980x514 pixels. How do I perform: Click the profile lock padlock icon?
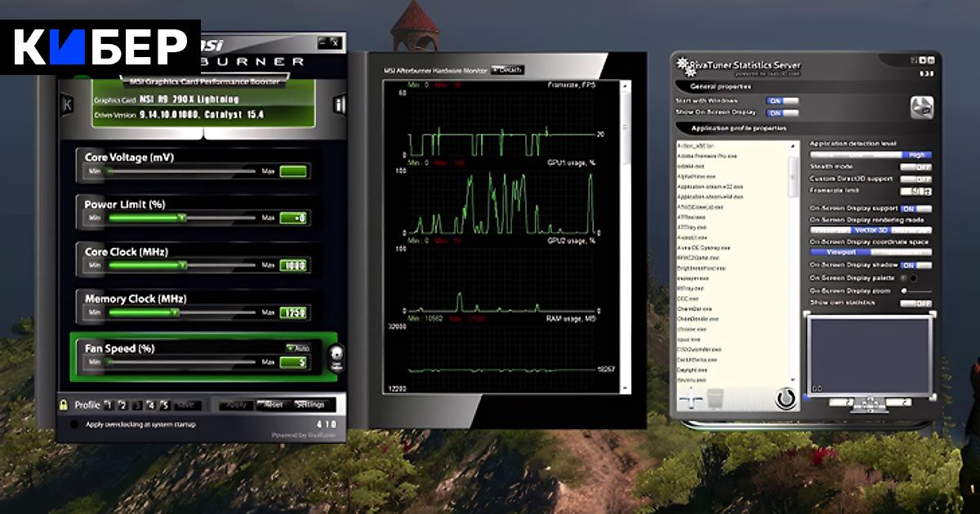click(x=63, y=405)
